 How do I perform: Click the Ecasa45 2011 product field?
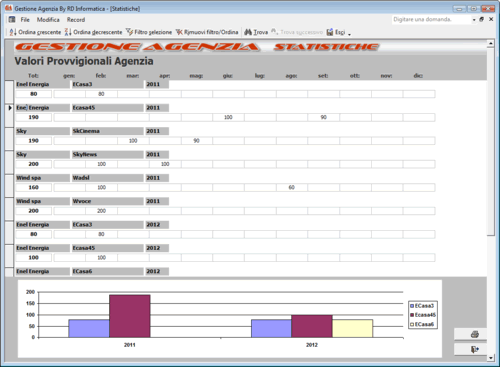[x=107, y=108]
